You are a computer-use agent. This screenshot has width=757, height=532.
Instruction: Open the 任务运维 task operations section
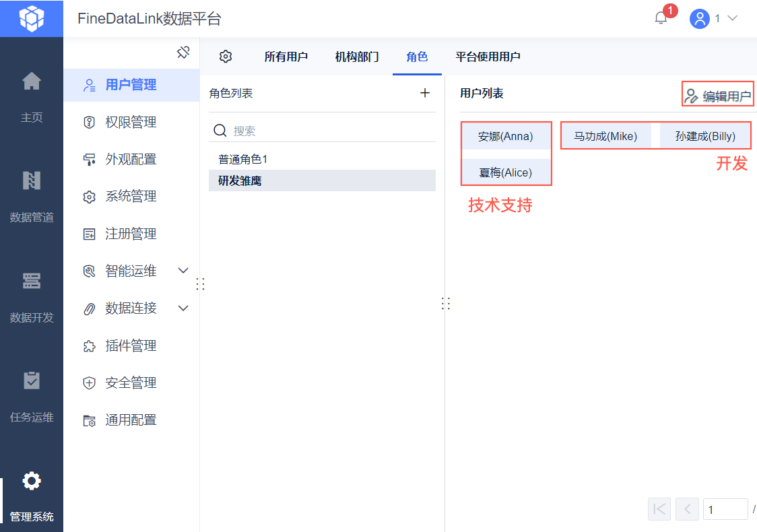point(32,397)
